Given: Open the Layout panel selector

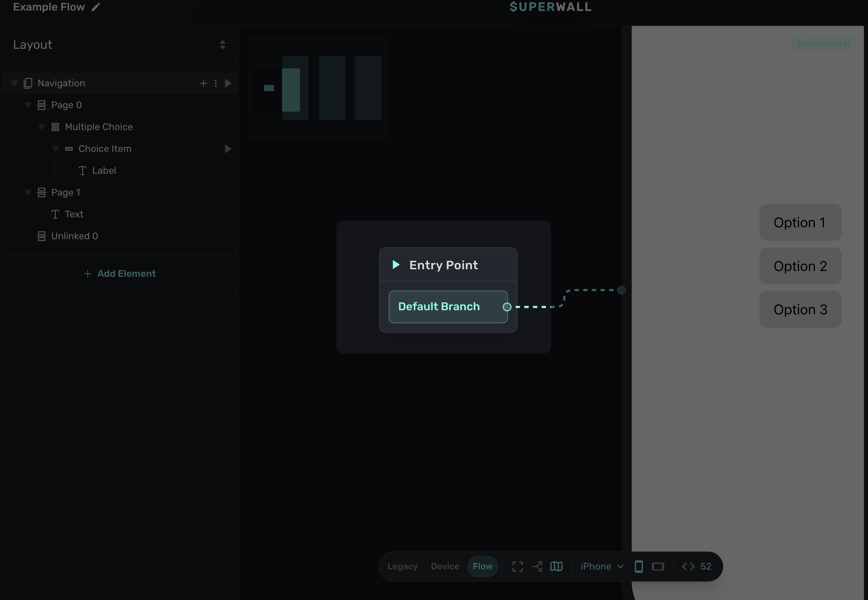Looking at the screenshot, I should click(222, 45).
